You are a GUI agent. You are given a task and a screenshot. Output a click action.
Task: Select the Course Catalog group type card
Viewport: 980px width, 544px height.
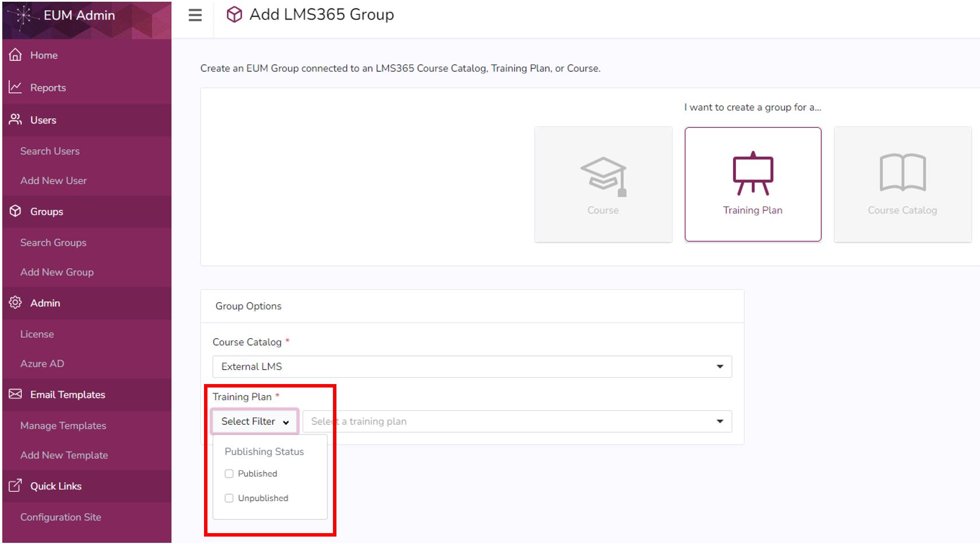(x=903, y=185)
